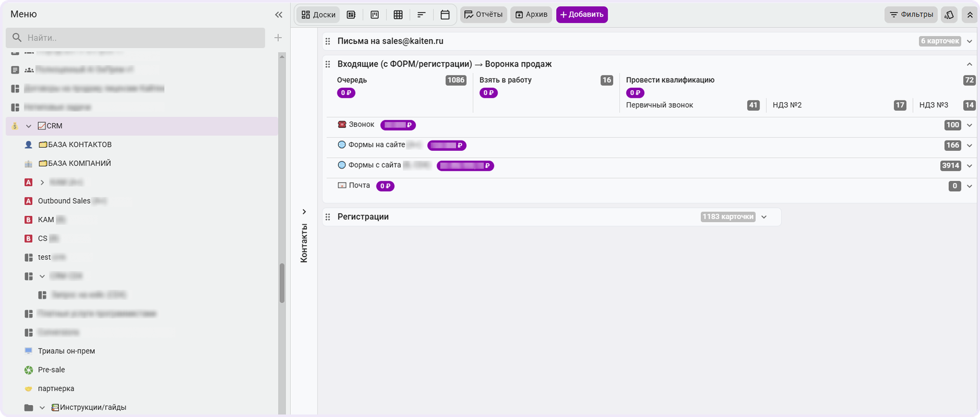Click the purple Добавить button
The image size is (980, 417).
point(582,15)
